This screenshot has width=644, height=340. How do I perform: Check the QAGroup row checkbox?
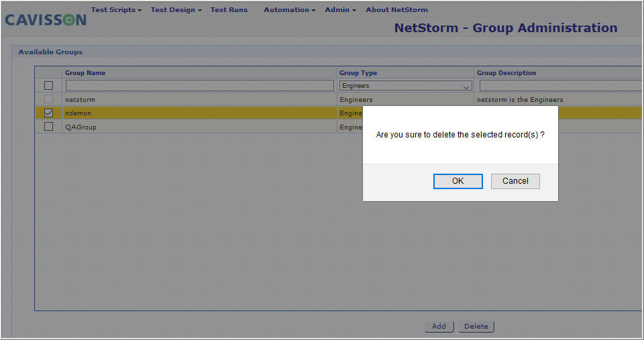pyautogui.click(x=48, y=127)
